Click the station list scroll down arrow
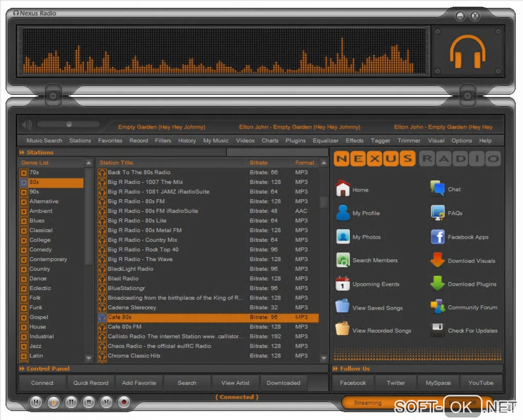Screen dimensions: 523x420 tap(324, 358)
